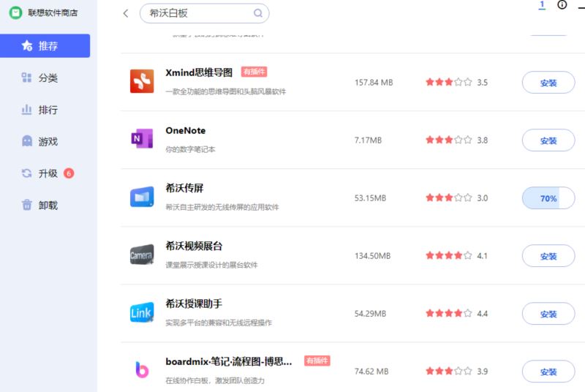585x392 pixels.
Task: Install Xmind思维导图
Action: point(548,83)
